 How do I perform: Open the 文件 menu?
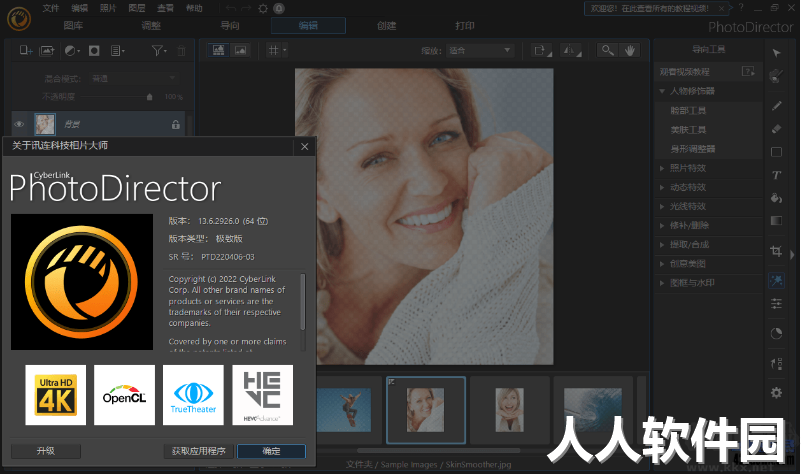pos(51,8)
